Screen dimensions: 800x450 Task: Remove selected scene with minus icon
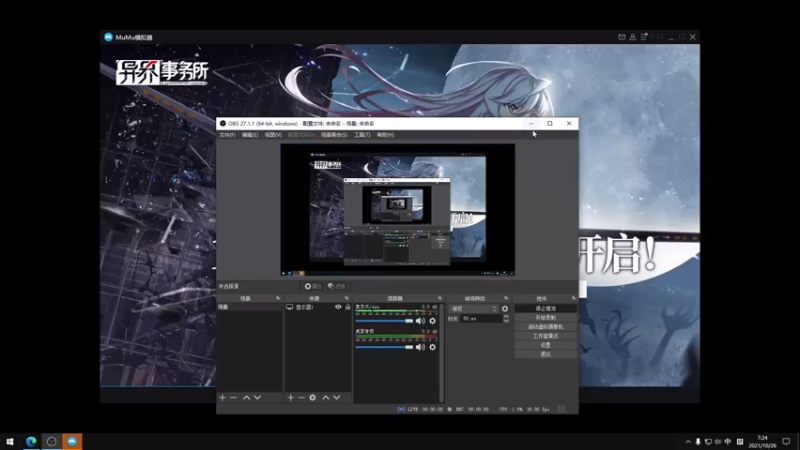(234, 397)
